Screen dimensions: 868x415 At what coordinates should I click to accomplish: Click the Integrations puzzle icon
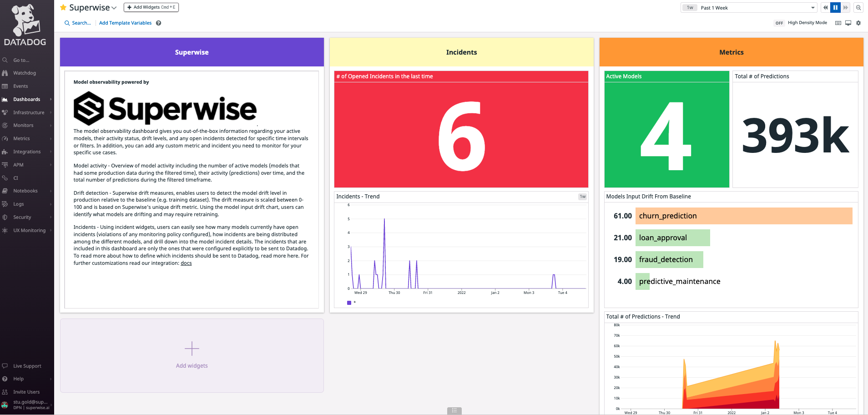5,152
